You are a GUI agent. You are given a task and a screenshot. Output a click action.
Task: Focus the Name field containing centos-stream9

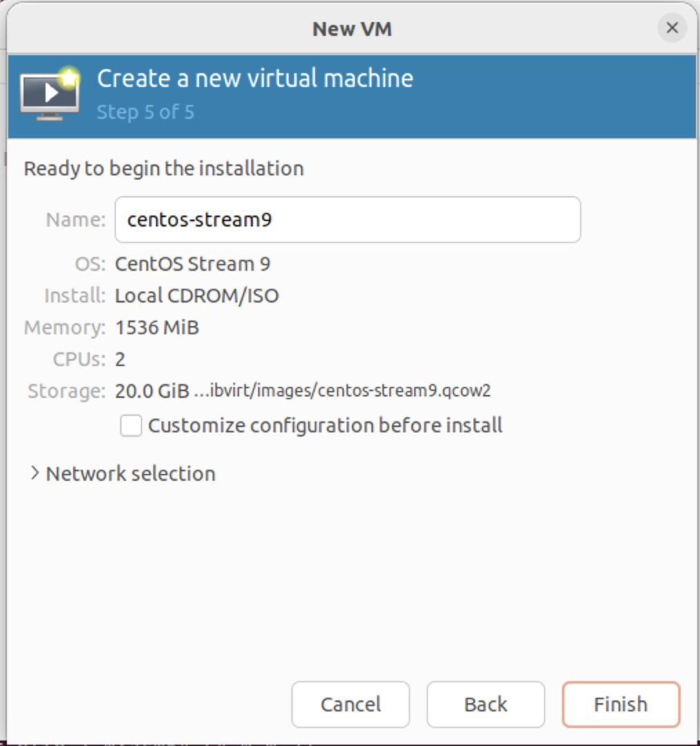click(x=348, y=220)
